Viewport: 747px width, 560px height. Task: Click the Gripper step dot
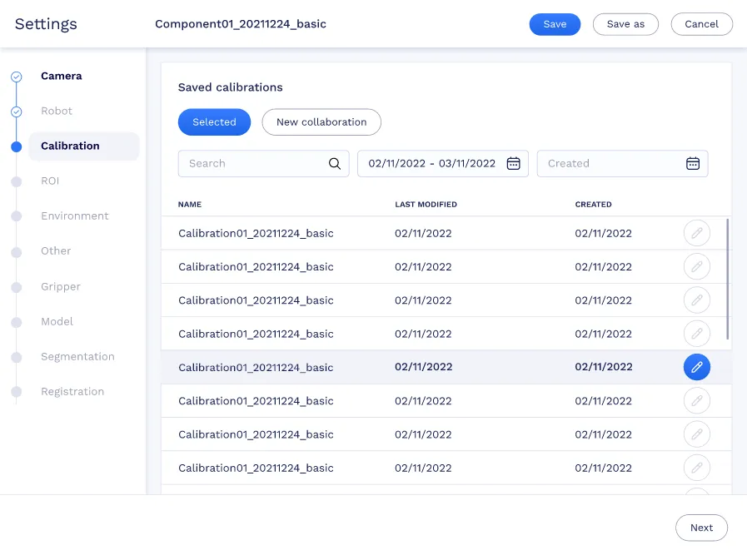16,287
